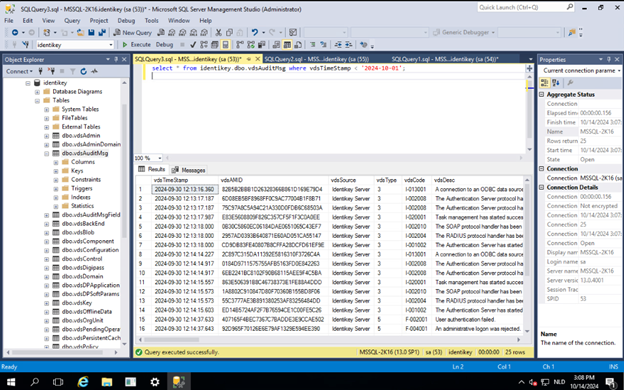
Task: Click the Object Explorer Refresh icon
Action: click(84, 71)
